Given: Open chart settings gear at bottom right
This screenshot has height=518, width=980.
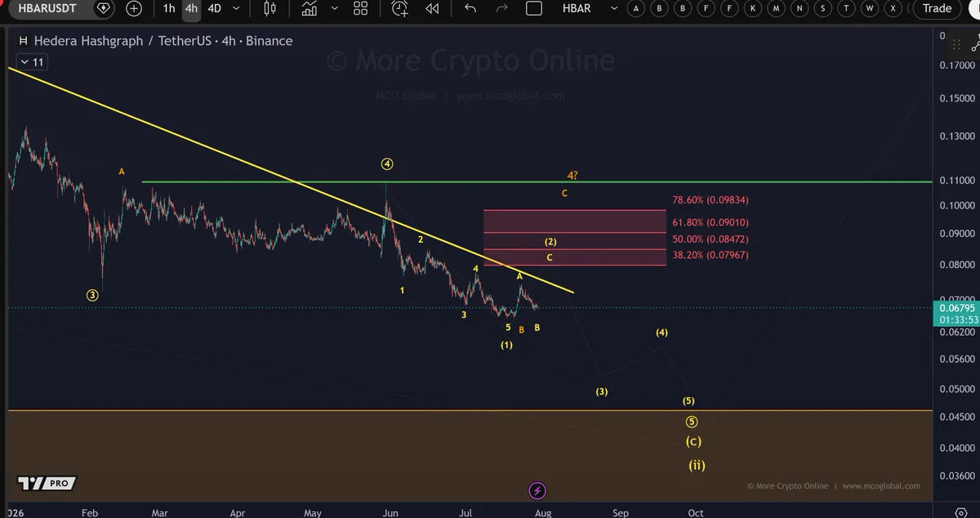Looking at the screenshot, I should [x=960, y=512].
